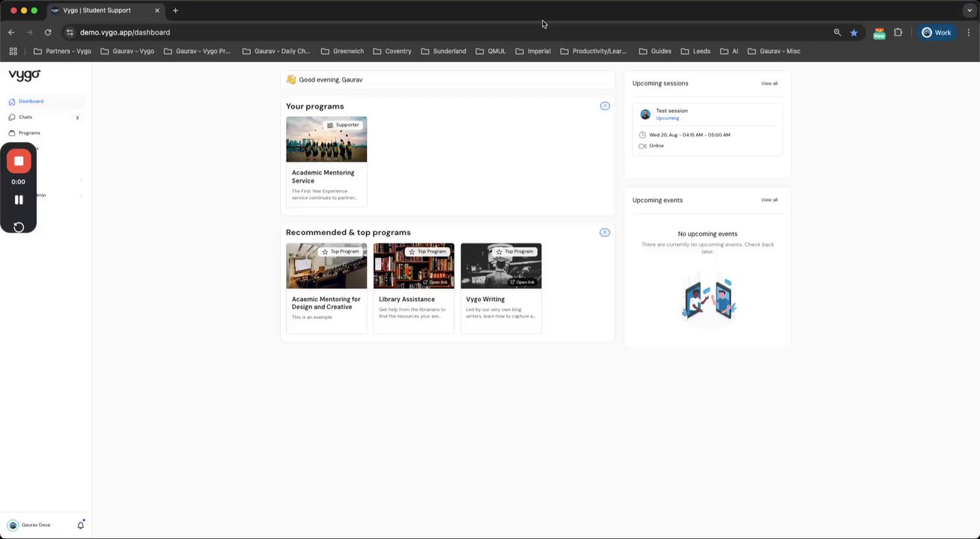Open the Acaemic Mentoring for Design thumbnail
Viewport: 980px width, 539px height.
point(326,266)
